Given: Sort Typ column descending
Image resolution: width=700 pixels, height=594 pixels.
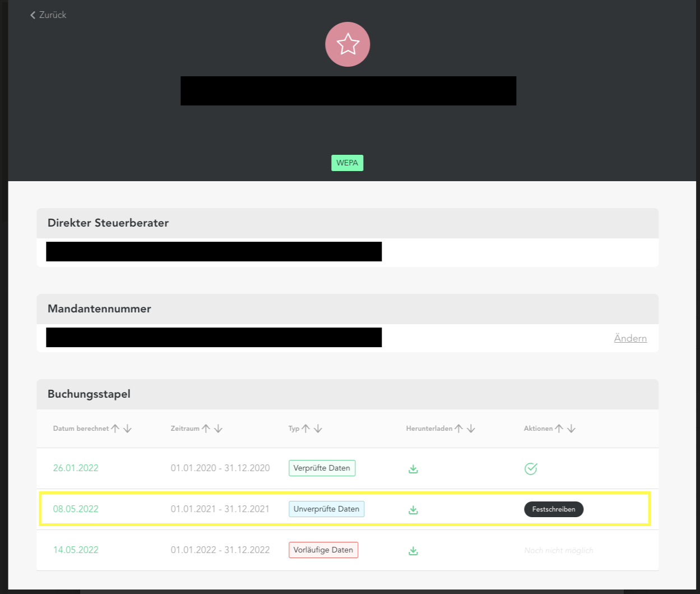Looking at the screenshot, I should 318,429.
